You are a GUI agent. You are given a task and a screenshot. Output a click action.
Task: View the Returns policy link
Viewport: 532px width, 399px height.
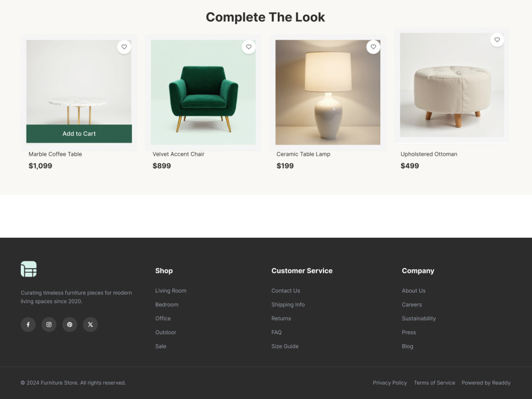(281, 319)
